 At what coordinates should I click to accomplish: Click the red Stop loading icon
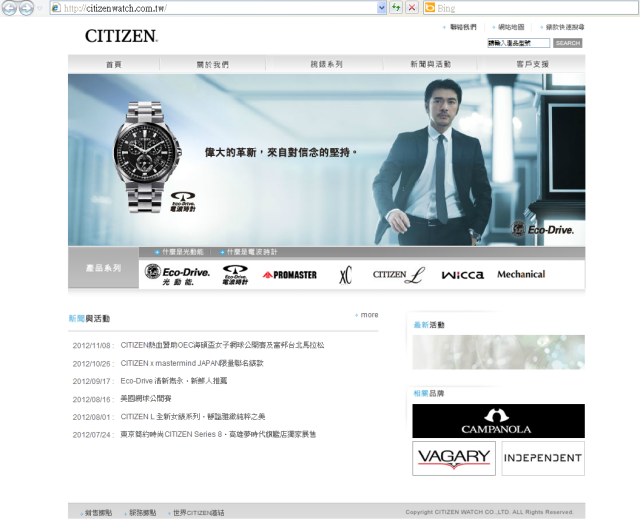[x=412, y=7]
